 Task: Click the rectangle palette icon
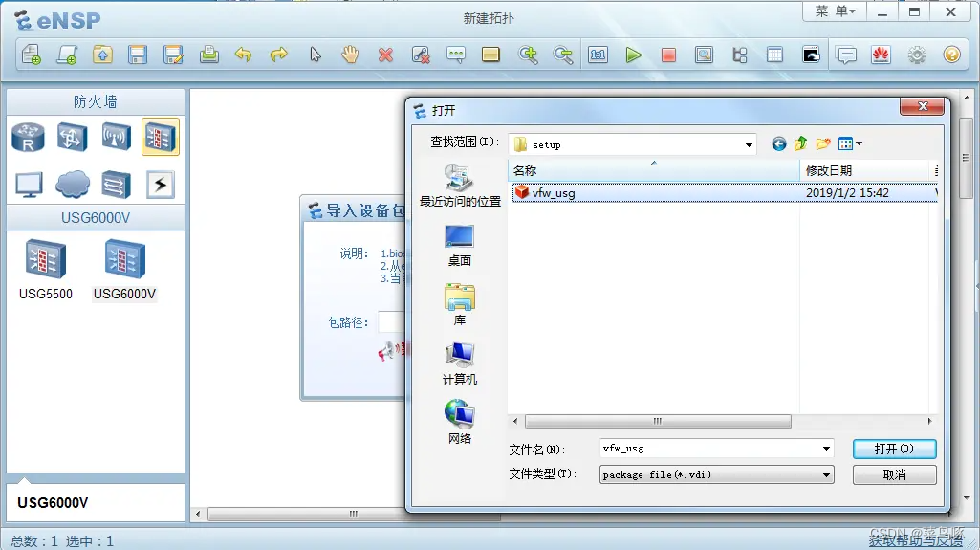(x=490, y=55)
